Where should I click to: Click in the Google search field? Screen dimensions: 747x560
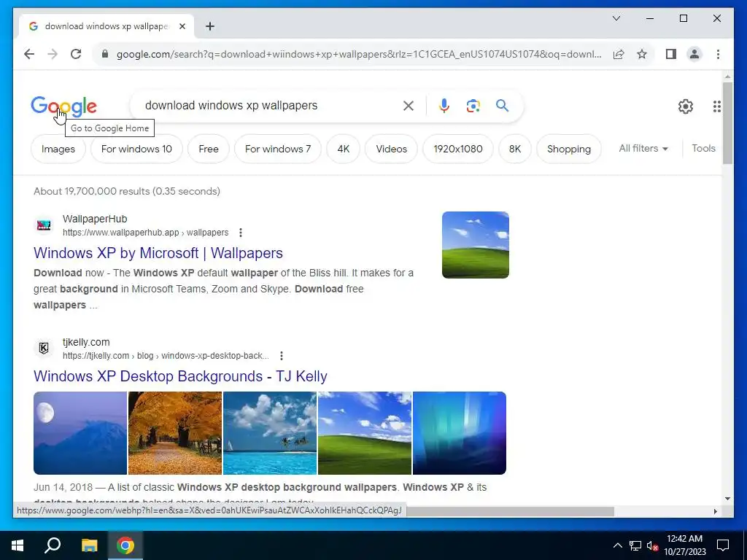click(x=271, y=106)
